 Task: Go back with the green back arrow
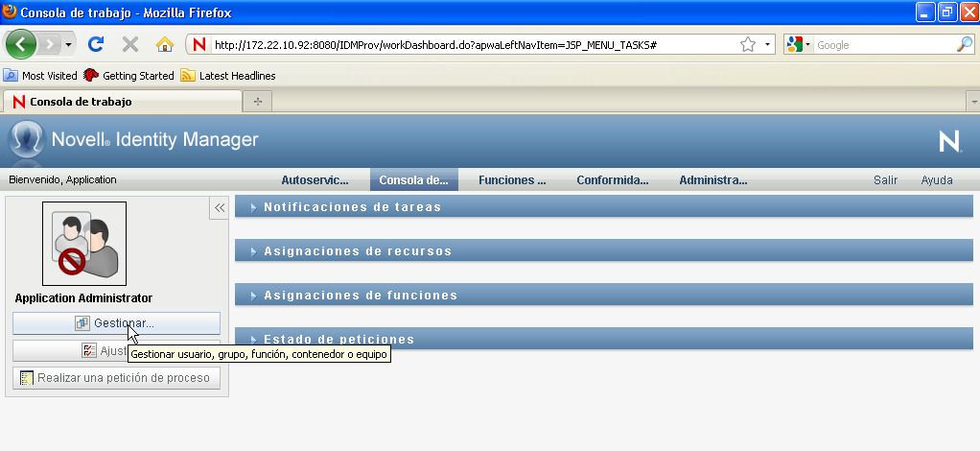pos(20,44)
